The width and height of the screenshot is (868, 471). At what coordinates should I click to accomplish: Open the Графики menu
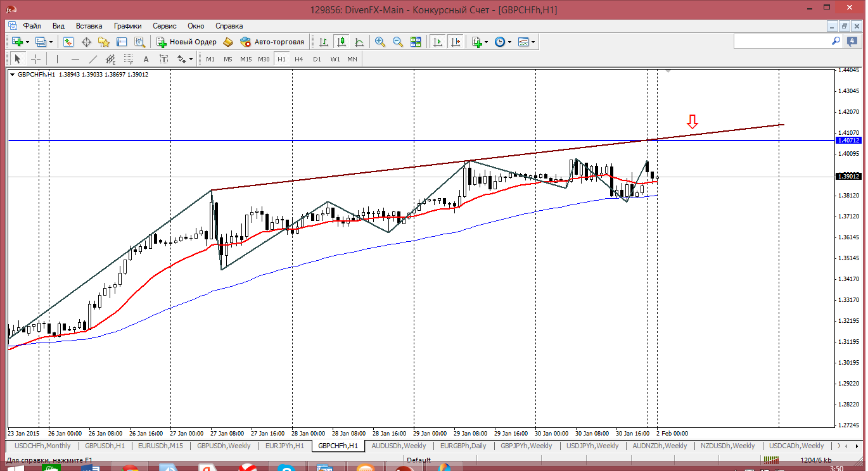click(x=127, y=26)
